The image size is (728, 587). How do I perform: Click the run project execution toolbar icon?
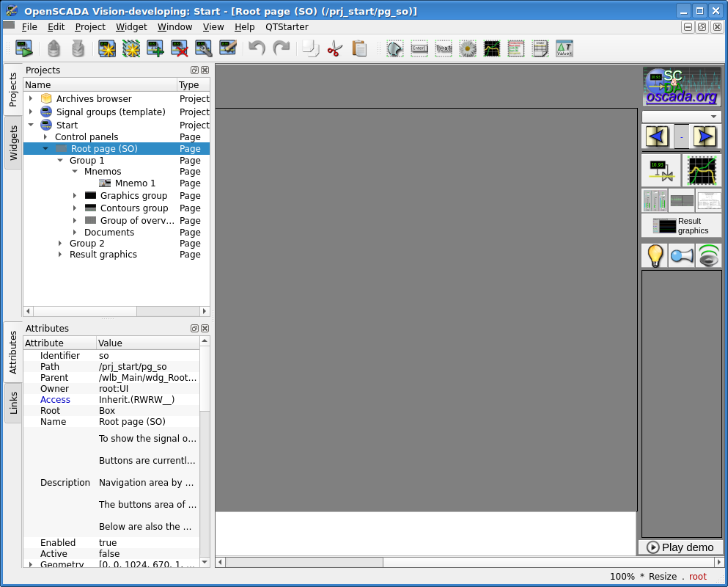tap(24, 48)
